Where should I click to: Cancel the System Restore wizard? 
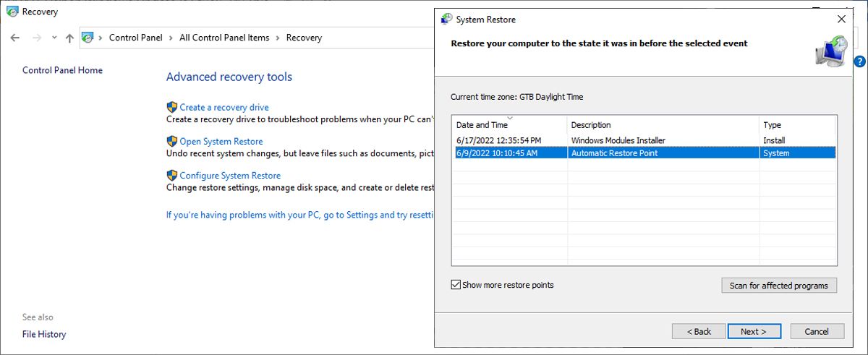click(816, 331)
